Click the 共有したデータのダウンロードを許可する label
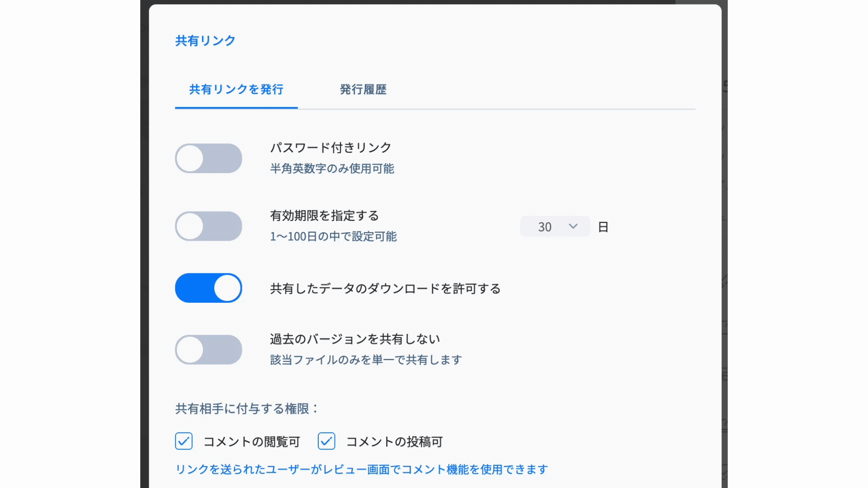Image resolution: width=868 pixels, height=488 pixels. pos(385,289)
